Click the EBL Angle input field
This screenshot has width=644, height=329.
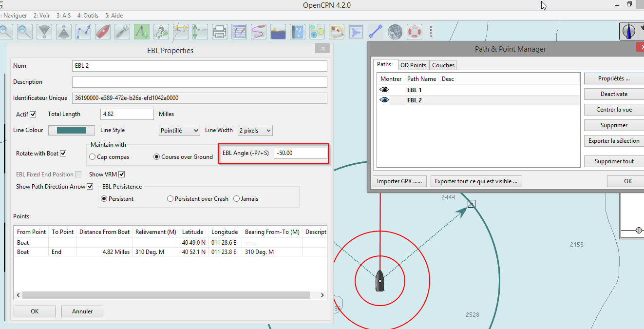point(300,153)
